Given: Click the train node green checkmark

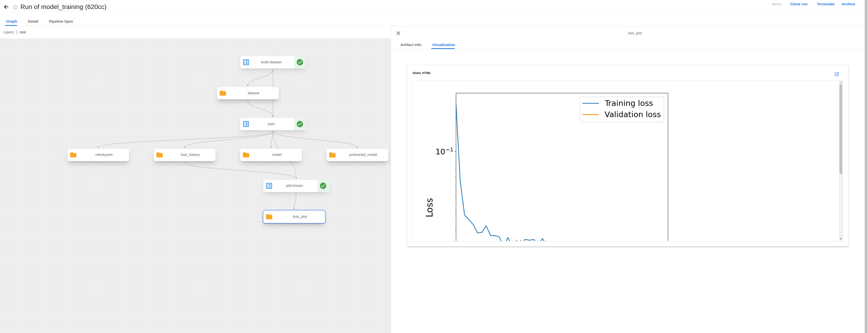Looking at the screenshot, I should (300, 124).
